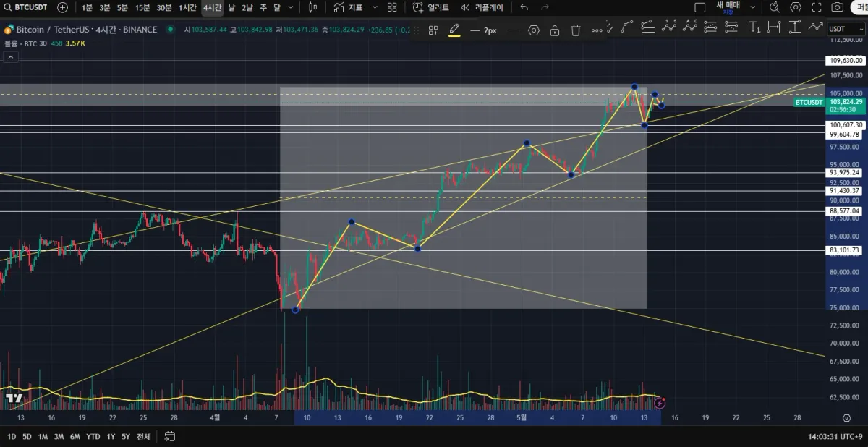Open the USDT currency dropdown

(845, 29)
